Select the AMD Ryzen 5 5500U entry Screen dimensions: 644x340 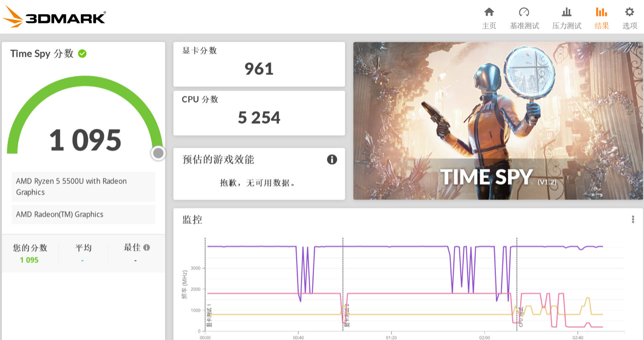(x=83, y=187)
